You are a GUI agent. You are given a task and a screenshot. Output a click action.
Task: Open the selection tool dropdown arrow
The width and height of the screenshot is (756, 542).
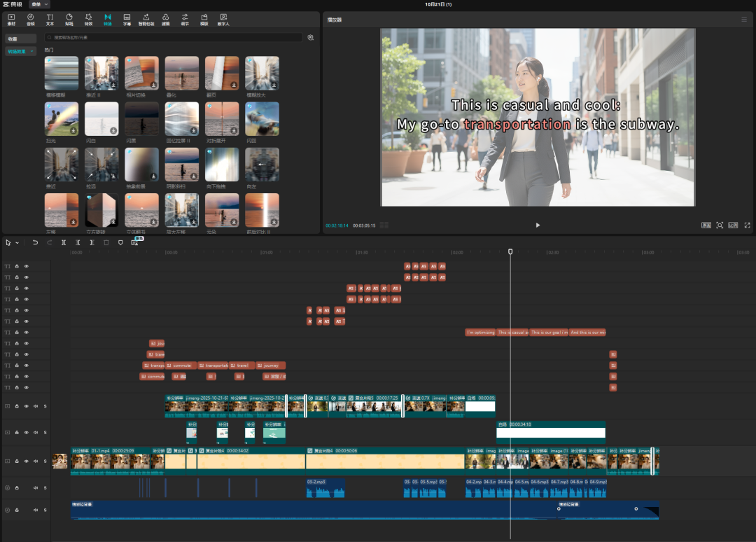click(17, 243)
